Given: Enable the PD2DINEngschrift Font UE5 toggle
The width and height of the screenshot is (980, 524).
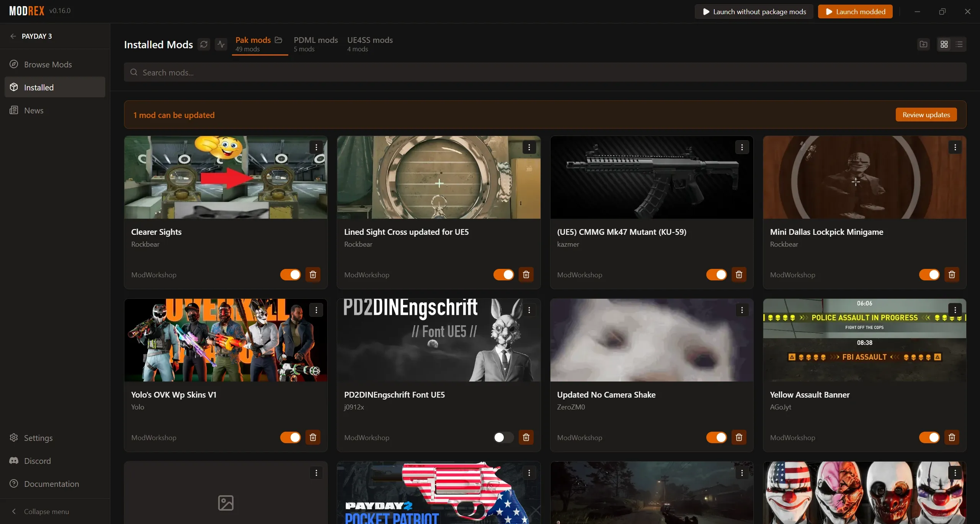Looking at the screenshot, I should (x=503, y=437).
